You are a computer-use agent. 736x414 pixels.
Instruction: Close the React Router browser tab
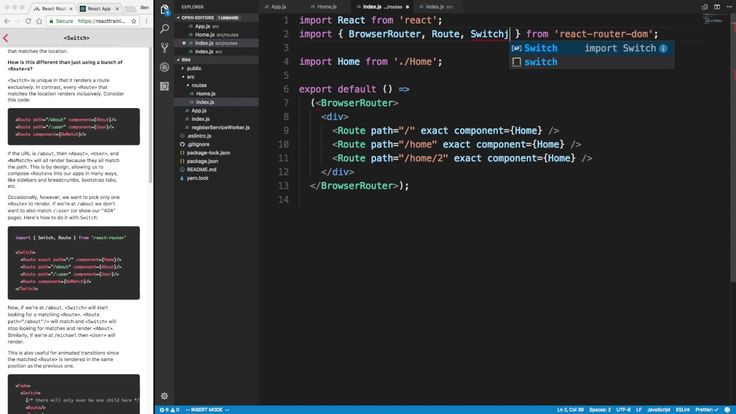[x=71, y=8]
